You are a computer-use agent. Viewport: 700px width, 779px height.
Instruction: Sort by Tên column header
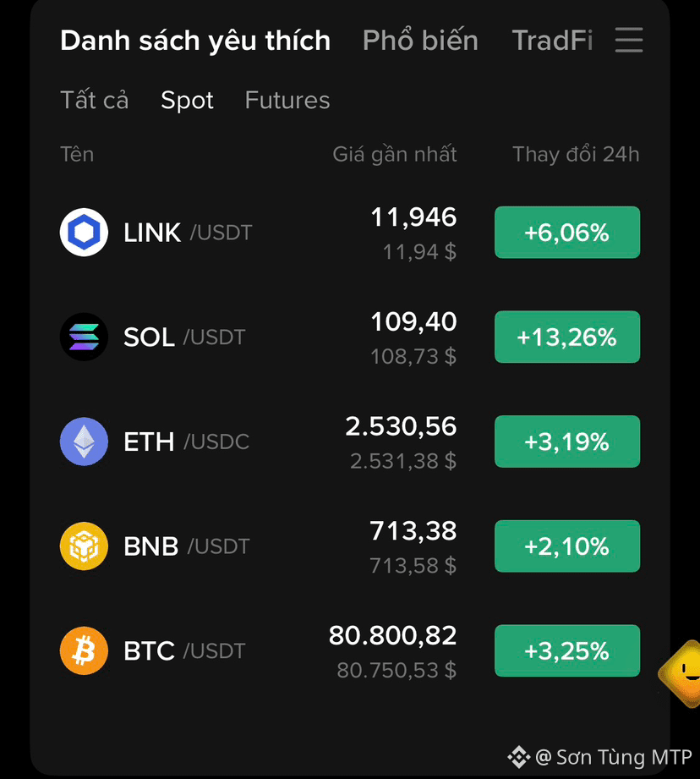click(77, 155)
